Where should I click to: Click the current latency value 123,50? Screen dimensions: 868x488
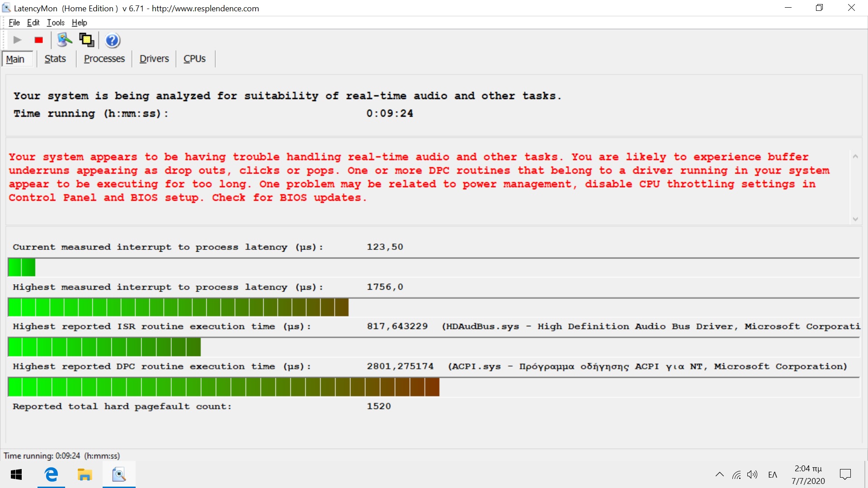(x=385, y=247)
